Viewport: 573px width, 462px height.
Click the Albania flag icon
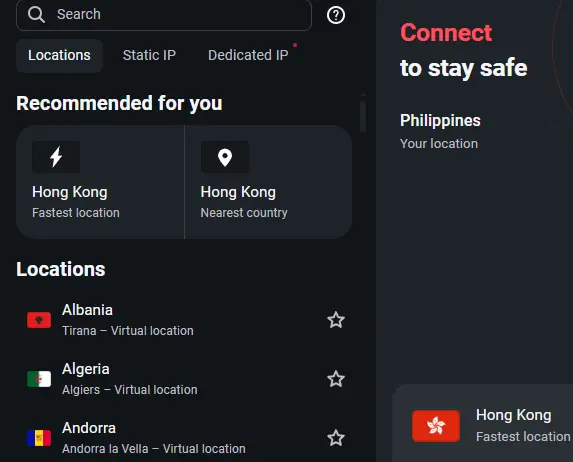click(39, 320)
